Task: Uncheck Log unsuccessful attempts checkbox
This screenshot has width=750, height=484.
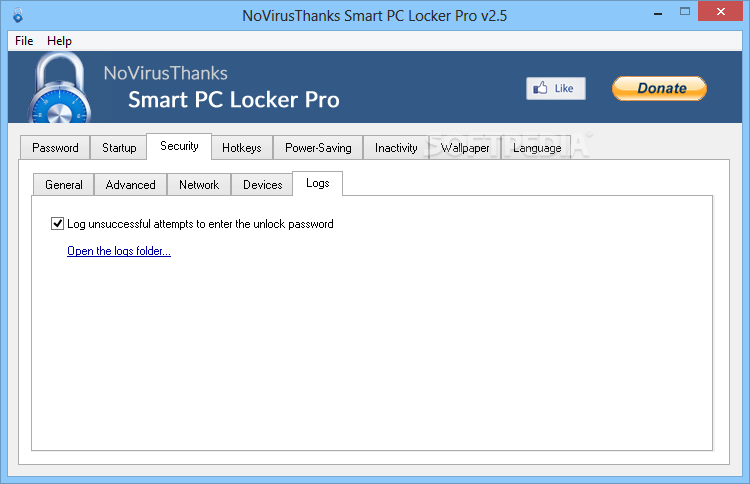Action: [57, 223]
